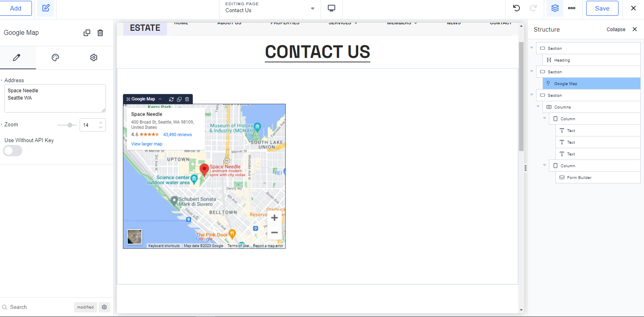
Task: Open the edit page icon in top bar
Action: pyautogui.click(x=46, y=8)
